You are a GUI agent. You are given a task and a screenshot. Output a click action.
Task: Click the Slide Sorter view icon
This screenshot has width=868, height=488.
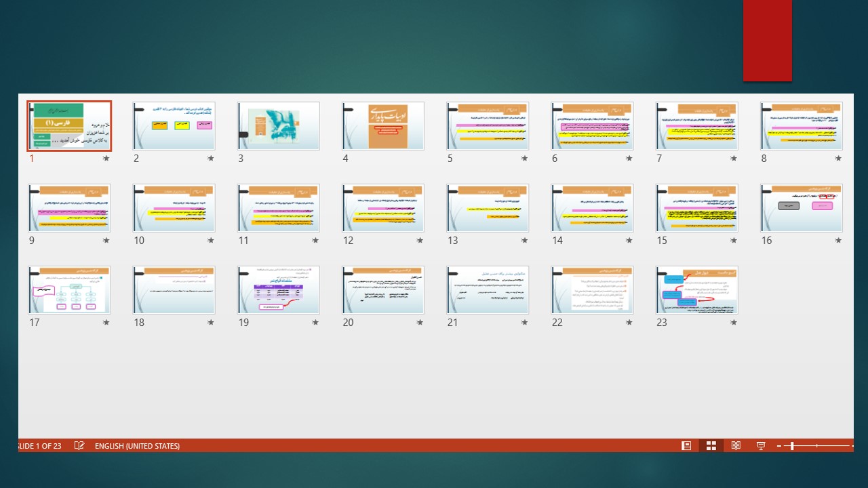711,446
